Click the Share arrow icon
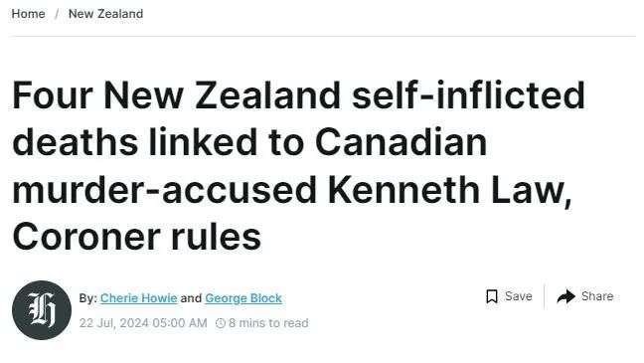 [565, 296]
